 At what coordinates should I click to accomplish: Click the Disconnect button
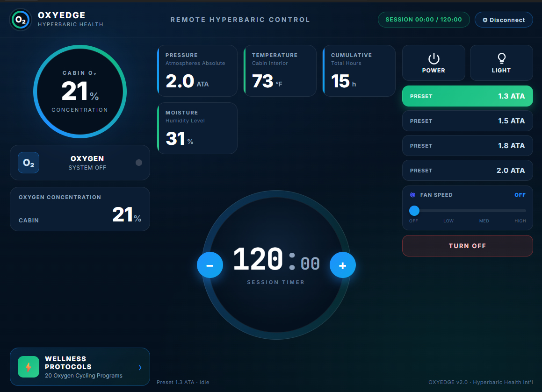click(504, 20)
